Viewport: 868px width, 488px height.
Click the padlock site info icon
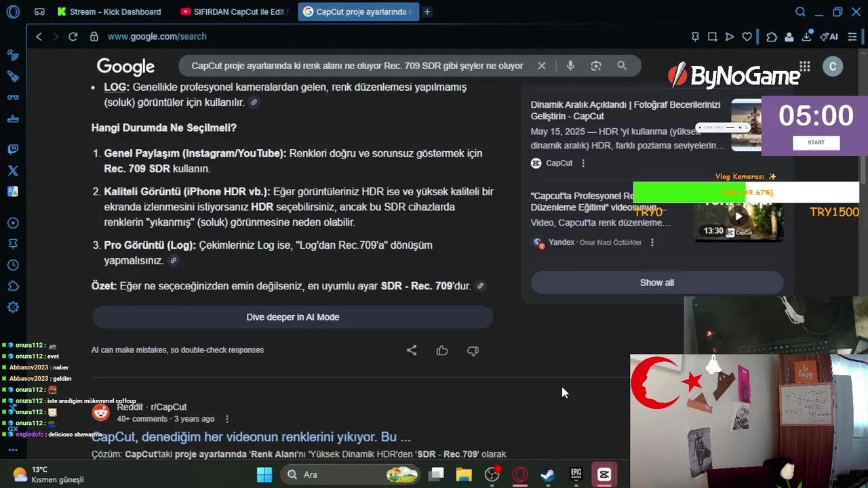coord(94,37)
